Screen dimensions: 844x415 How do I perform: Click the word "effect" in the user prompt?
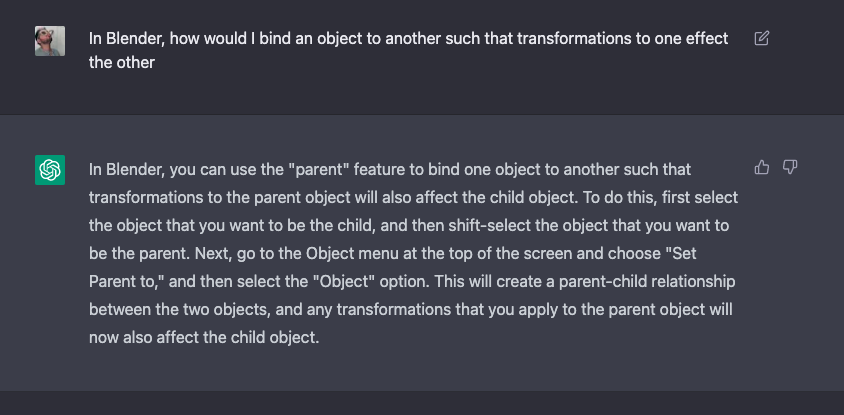(706, 39)
